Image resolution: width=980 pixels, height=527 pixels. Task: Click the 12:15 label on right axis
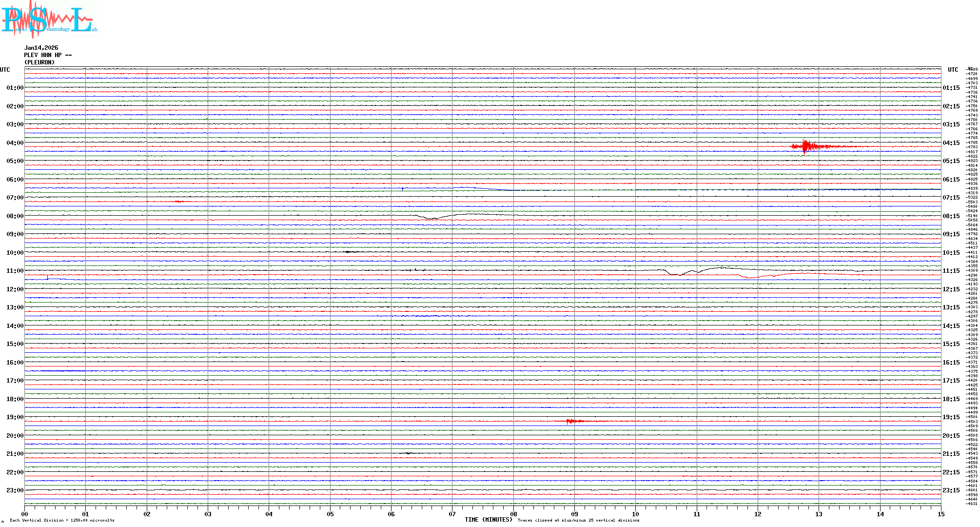point(951,289)
